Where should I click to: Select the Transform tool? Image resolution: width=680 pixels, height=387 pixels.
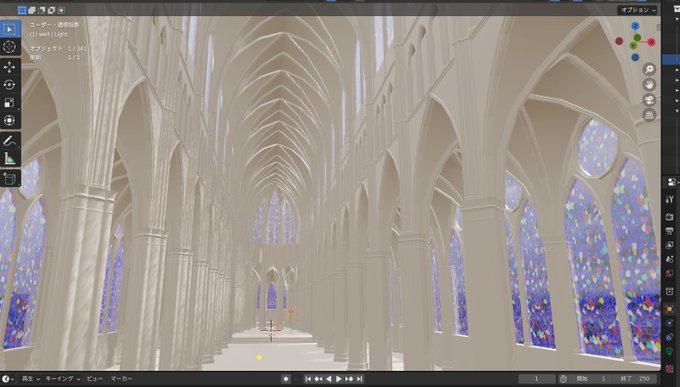[10, 120]
